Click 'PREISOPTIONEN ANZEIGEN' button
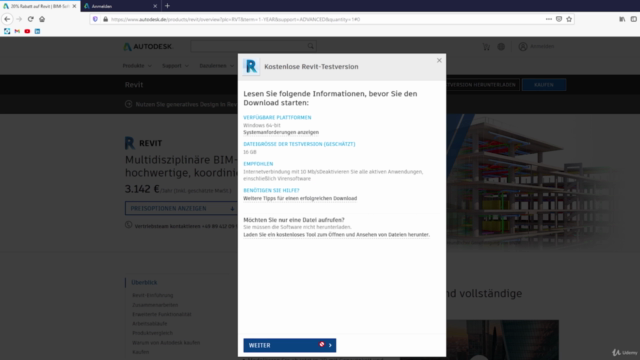 pyautogui.click(x=181, y=208)
